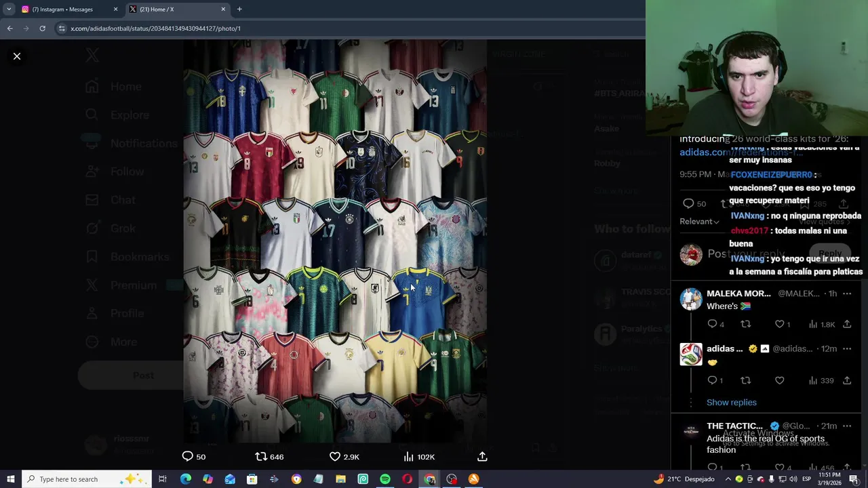Image resolution: width=868 pixels, height=488 pixels.
Task: Reply to MALEKA's comment with 4 replies
Action: [x=715, y=325]
